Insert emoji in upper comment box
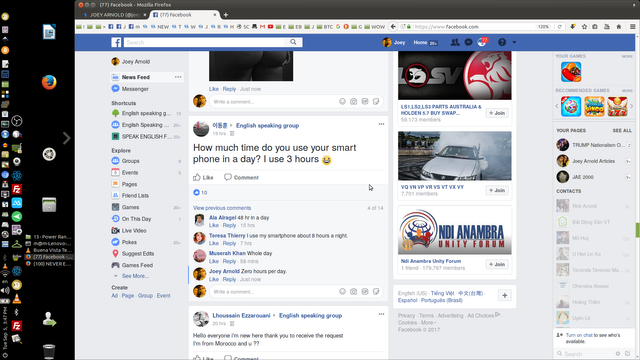This screenshot has width=640, height=360. [x=342, y=101]
